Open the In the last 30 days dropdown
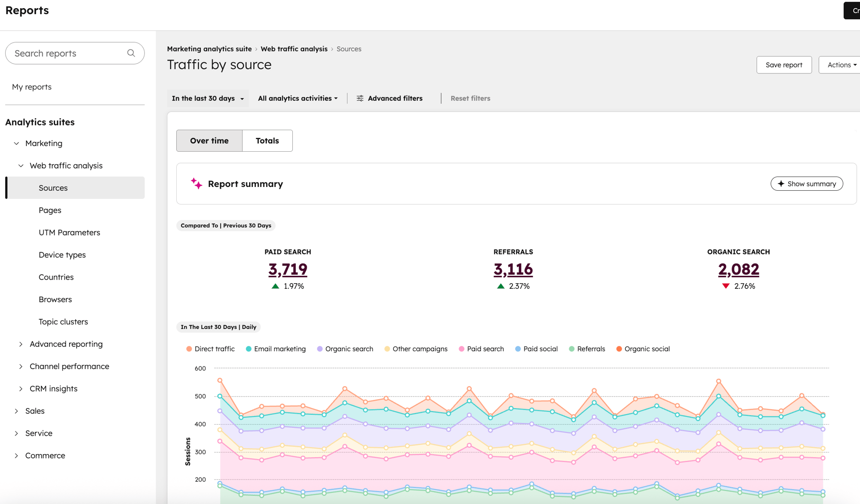Image resolution: width=860 pixels, height=504 pixels. (207, 98)
